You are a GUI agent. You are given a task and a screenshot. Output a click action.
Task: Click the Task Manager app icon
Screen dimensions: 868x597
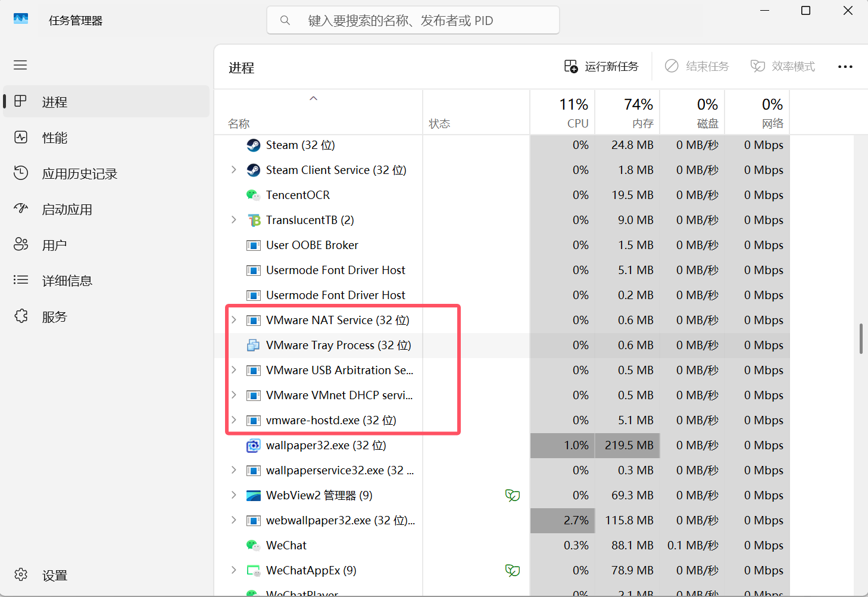tap(21, 19)
